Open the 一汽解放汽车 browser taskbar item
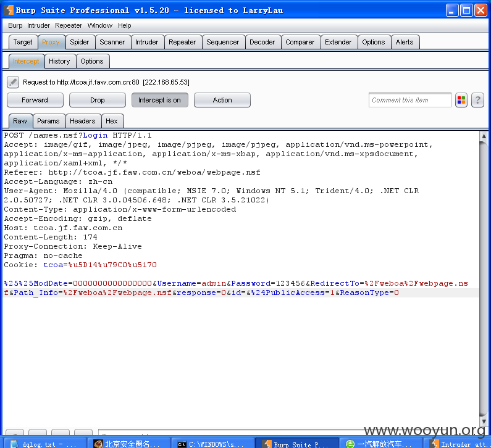Viewport: 491px width, 448px height. pos(382,444)
